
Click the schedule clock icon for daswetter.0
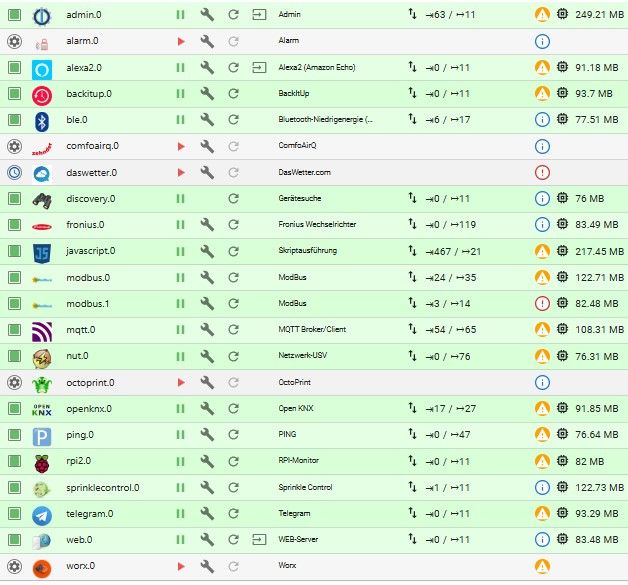[x=15, y=173]
